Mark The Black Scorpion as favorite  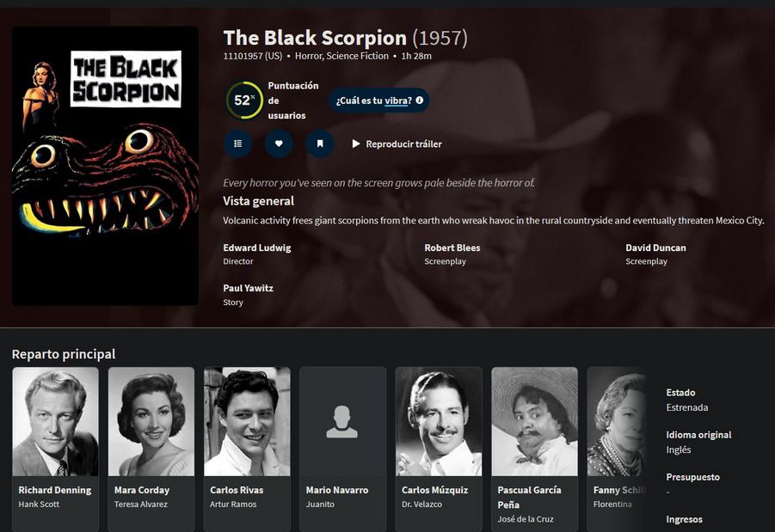tap(279, 144)
